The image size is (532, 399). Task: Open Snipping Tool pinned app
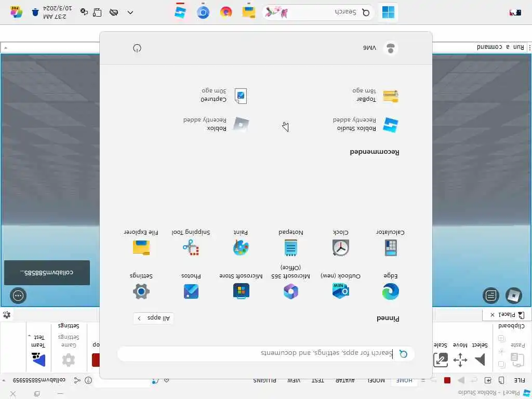tap(191, 243)
